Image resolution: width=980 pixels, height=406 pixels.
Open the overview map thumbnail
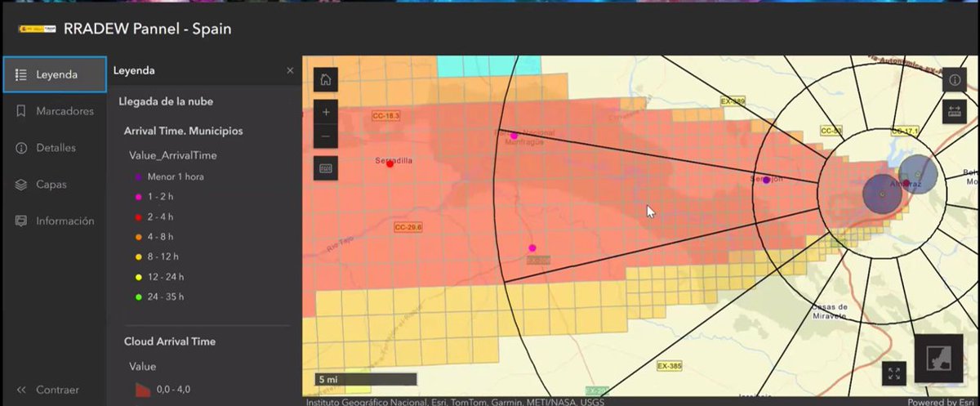click(x=938, y=359)
